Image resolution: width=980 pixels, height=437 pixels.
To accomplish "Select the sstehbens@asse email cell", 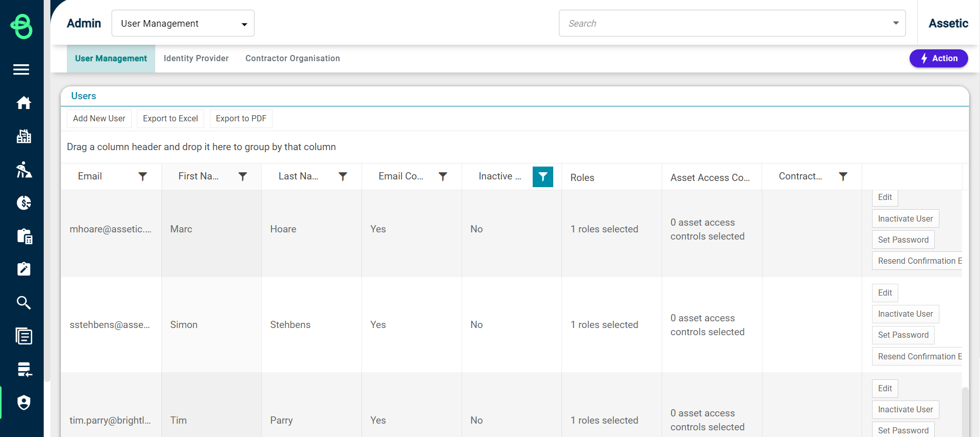I will [110, 325].
